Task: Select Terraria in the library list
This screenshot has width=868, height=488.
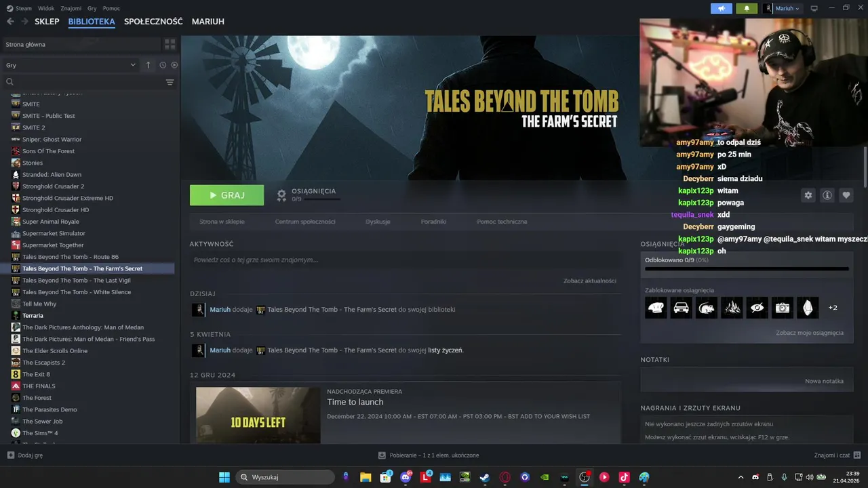Action: 33,315
